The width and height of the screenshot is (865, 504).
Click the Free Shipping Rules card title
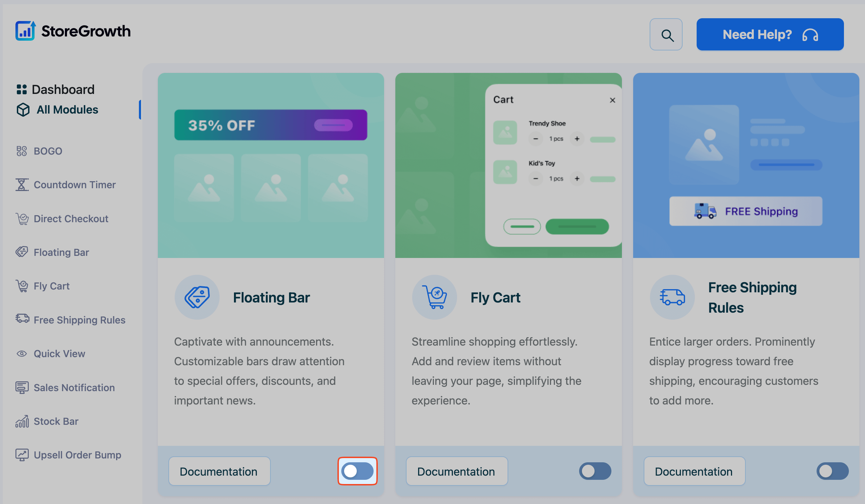pos(752,297)
